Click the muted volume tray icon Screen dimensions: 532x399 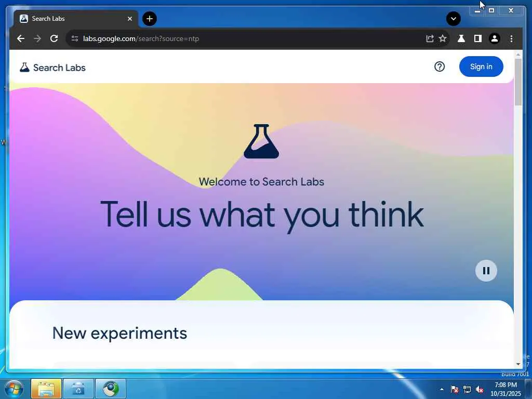[480, 389]
